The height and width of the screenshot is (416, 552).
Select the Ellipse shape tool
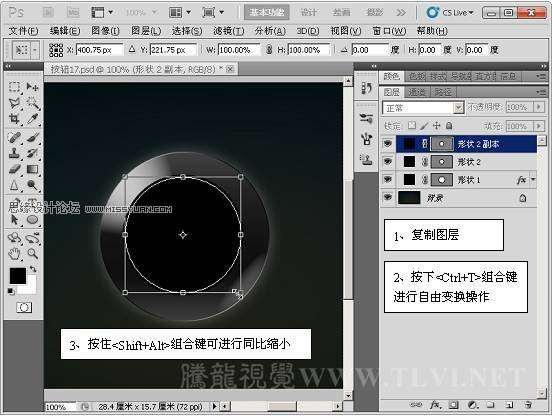[x=32, y=220]
